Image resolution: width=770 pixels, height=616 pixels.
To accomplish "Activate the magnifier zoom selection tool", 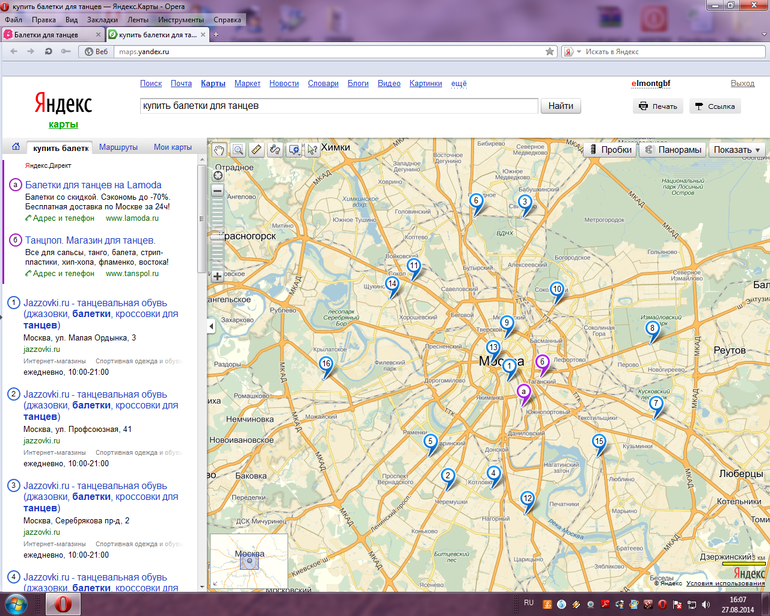I will click(238, 150).
